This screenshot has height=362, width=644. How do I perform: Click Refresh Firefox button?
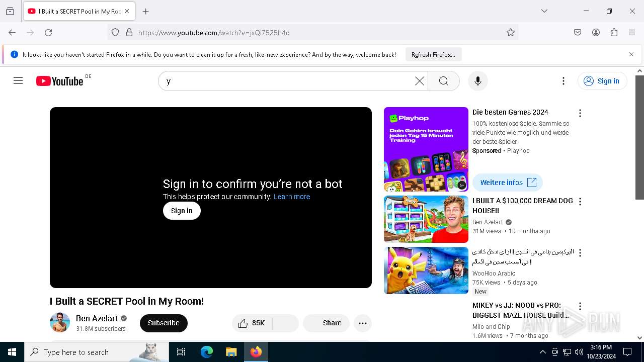[433, 54]
